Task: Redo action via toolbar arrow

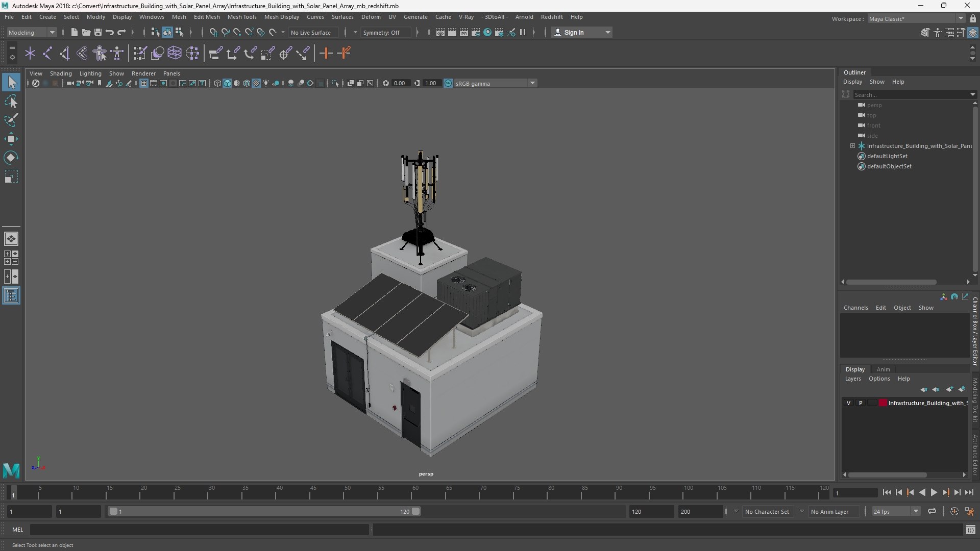Action: (x=121, y=32)
